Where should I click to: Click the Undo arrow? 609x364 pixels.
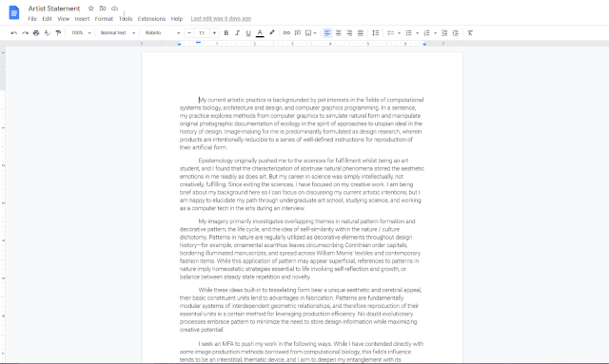(x=14, y=33)
